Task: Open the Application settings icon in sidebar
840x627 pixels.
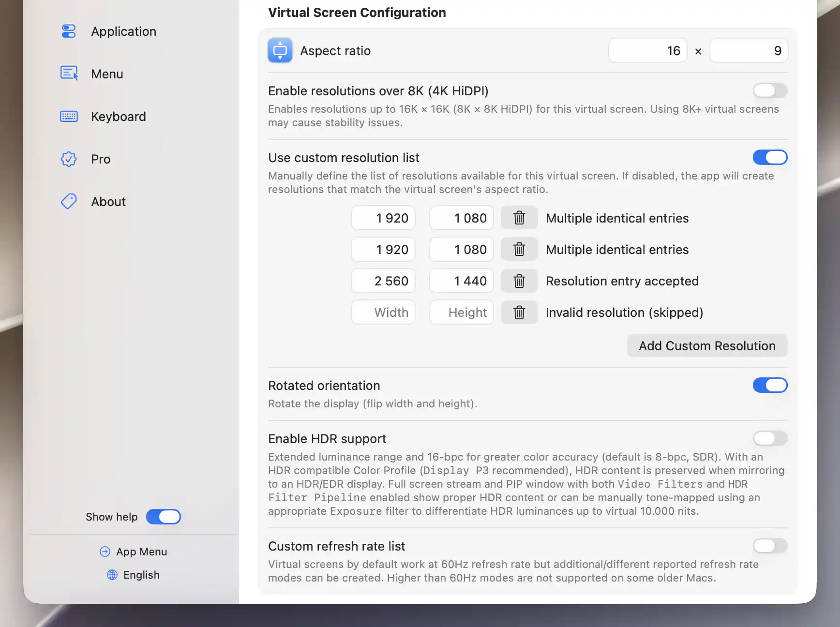Action: pos(69,31)
